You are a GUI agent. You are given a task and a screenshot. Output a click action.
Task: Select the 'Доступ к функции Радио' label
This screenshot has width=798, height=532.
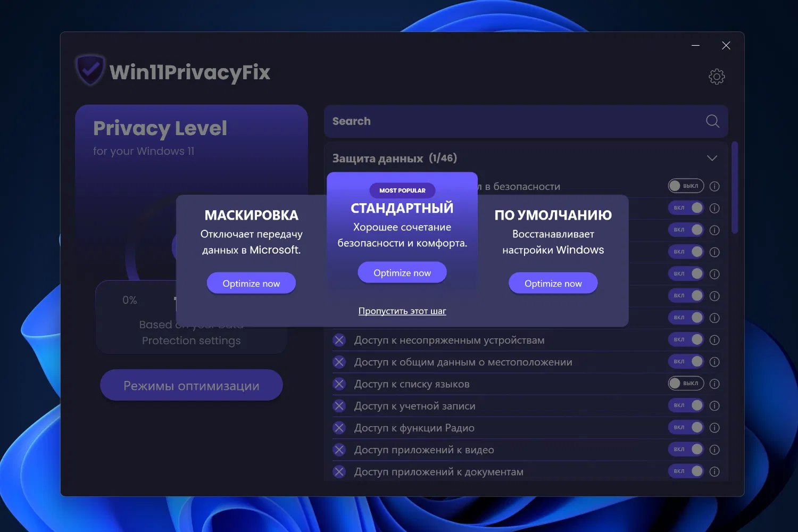click(x=414, y=428)
